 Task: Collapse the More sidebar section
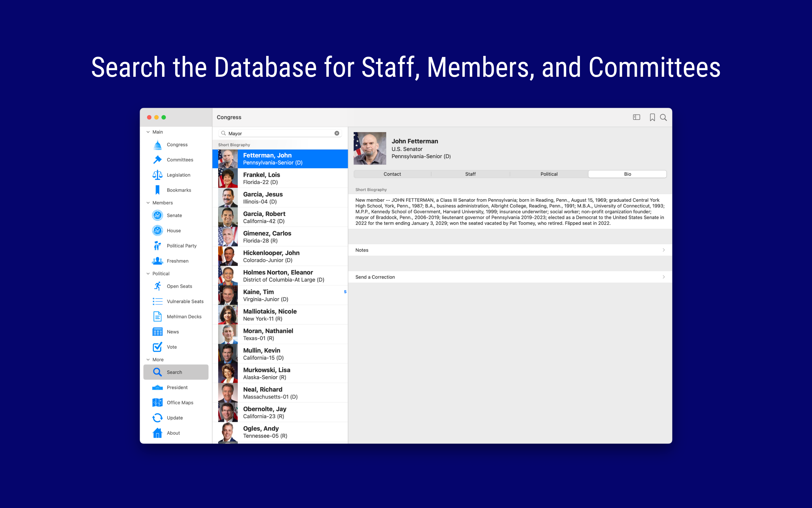(148, 360)
